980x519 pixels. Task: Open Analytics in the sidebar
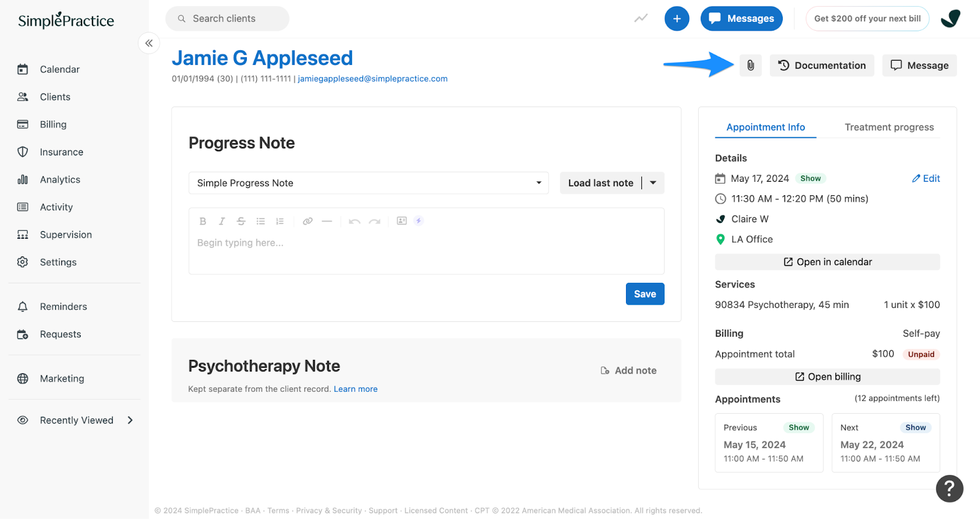60,179
